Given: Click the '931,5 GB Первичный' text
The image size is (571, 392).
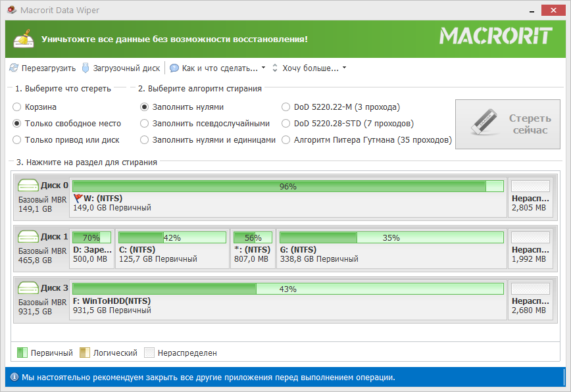Looking at the screenshot, I should coord(112,310).
